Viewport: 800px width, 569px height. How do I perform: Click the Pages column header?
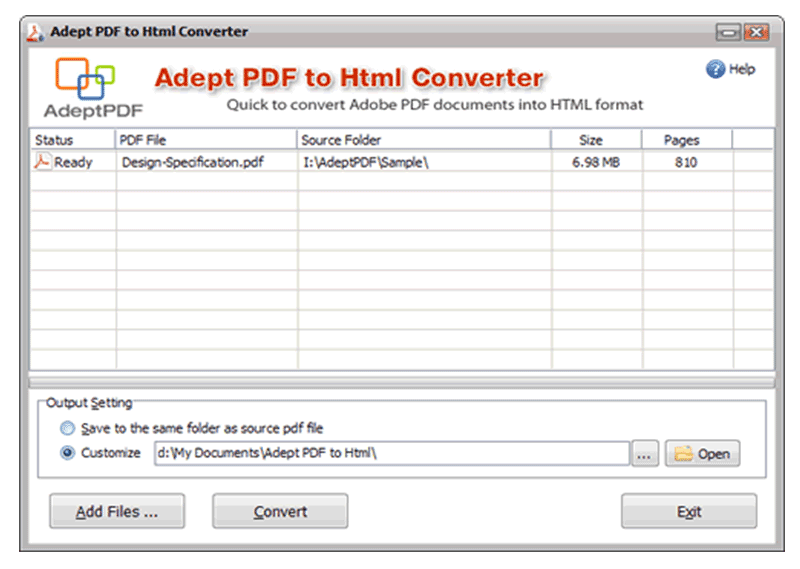[x=686, y=140]
